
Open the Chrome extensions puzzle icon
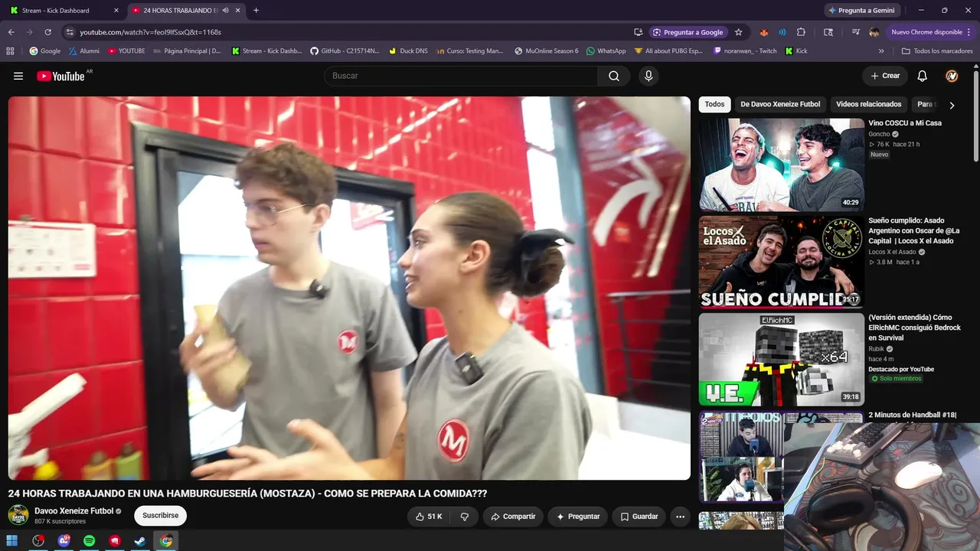pos(801,32)
